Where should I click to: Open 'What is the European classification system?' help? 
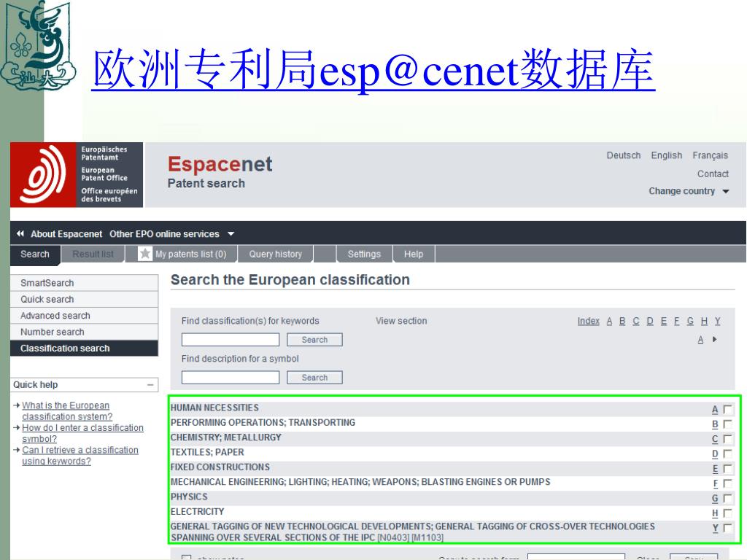tap(66, 411)
